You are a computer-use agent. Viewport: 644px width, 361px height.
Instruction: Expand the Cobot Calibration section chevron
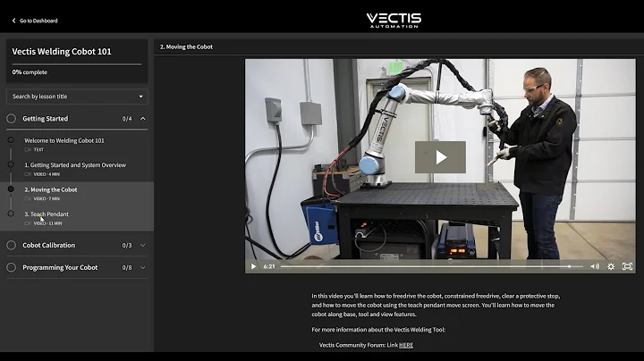click(x=142, y=246)
